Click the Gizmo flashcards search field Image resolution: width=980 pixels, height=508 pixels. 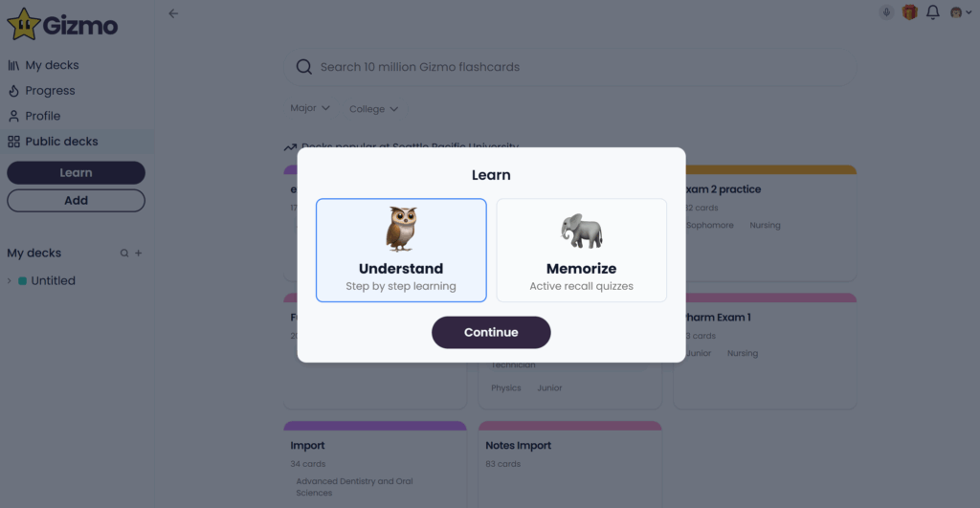(574, 67)
